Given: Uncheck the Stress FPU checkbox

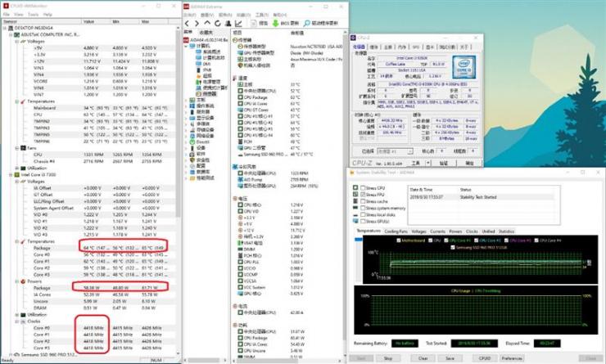Looking at the screenshot, I should (363, 195).
